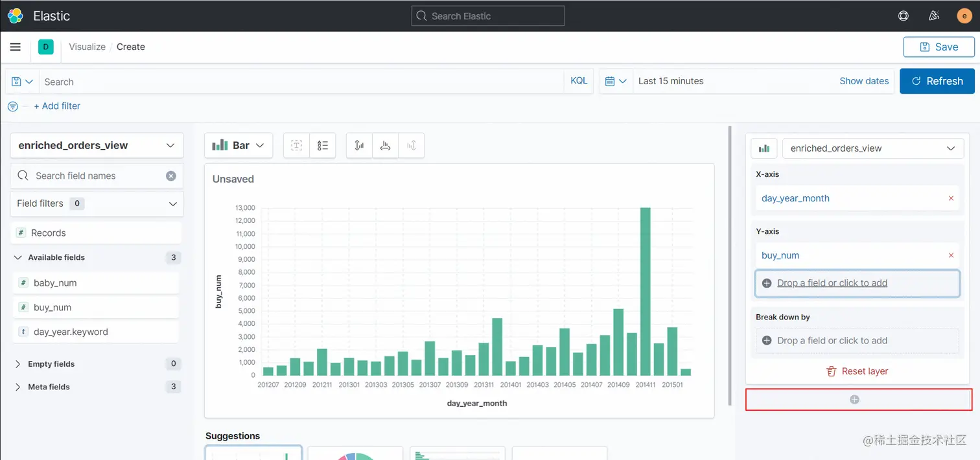Open the layer enriched_orders_view data source dropdown
The width and height of the screenshot is (980, 460).
873,148
